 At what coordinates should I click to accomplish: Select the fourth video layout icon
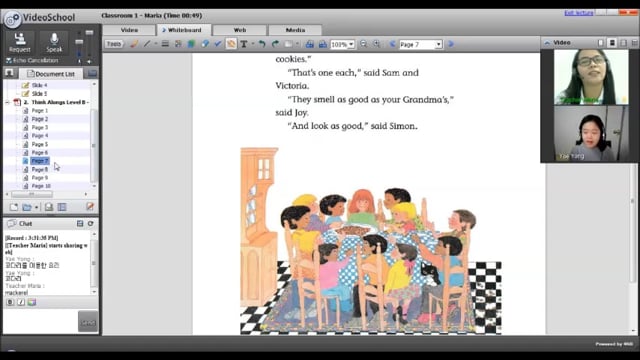634,42
